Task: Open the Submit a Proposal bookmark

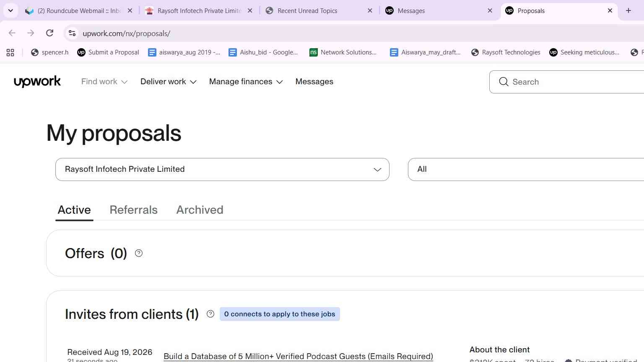Action: tap(108, 52)
